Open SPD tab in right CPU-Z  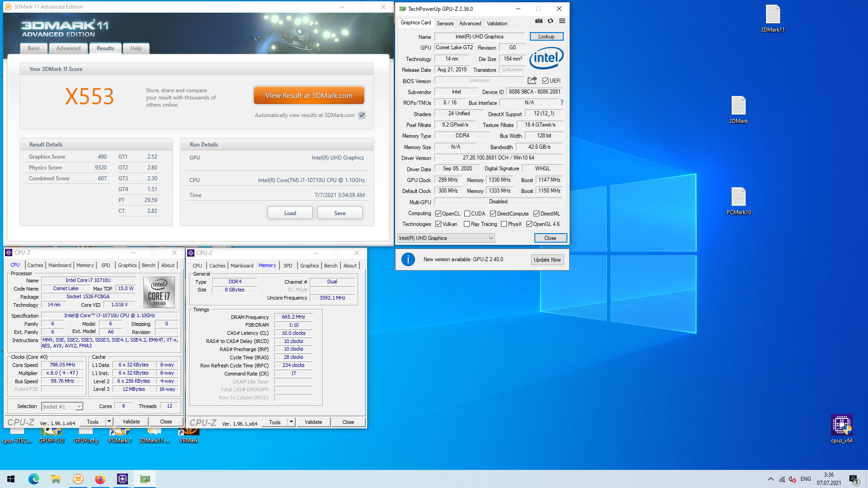(x=288, y=266)
